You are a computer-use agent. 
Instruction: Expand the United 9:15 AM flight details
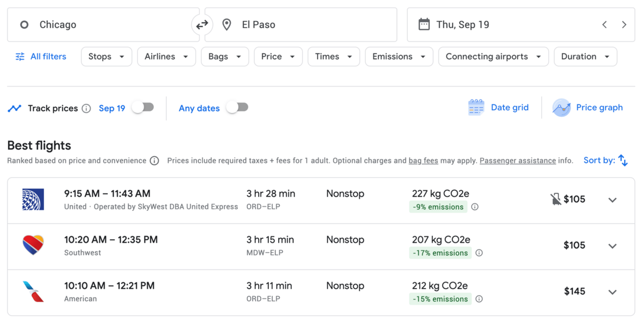612,200
